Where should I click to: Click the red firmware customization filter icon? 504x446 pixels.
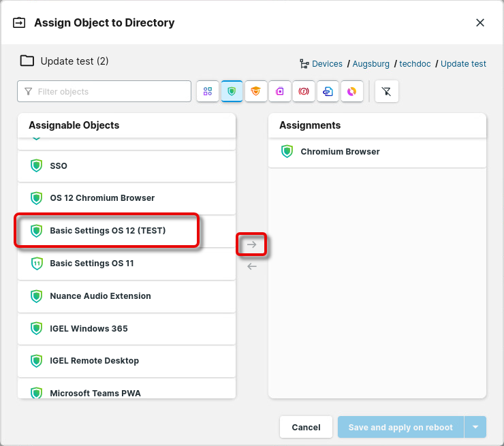(x=304, y=91)
